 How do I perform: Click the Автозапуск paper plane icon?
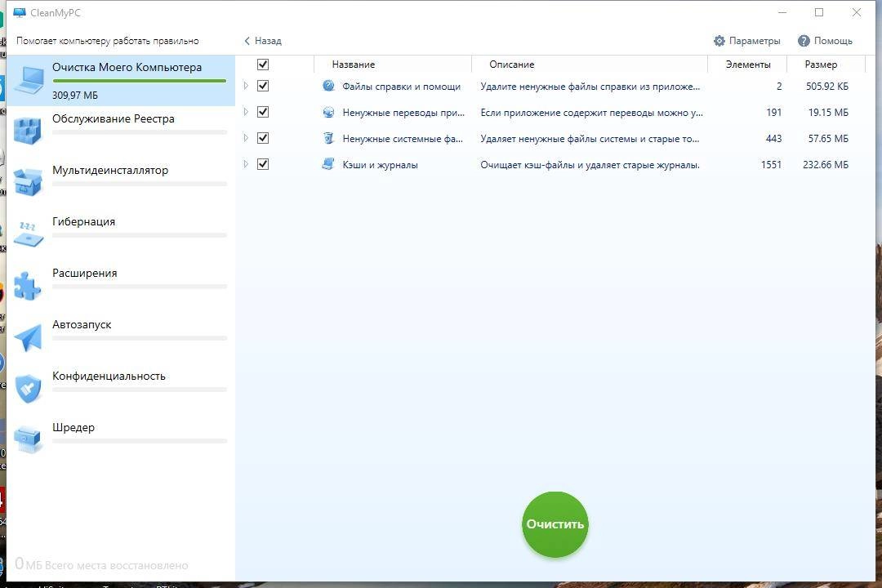[x=28, y=337]
